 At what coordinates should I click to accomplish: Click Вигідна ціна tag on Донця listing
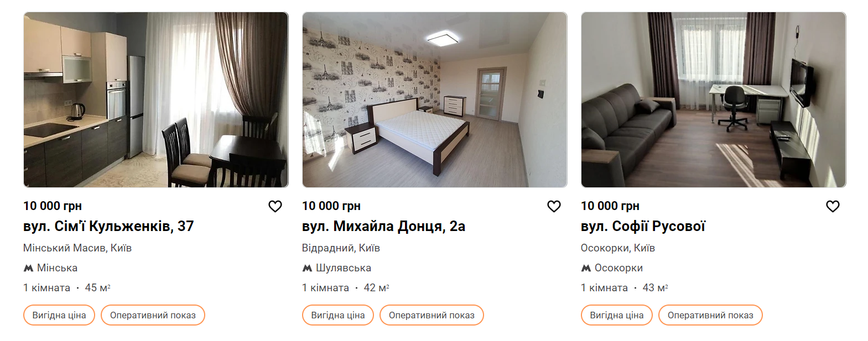[x=338, y=315]
